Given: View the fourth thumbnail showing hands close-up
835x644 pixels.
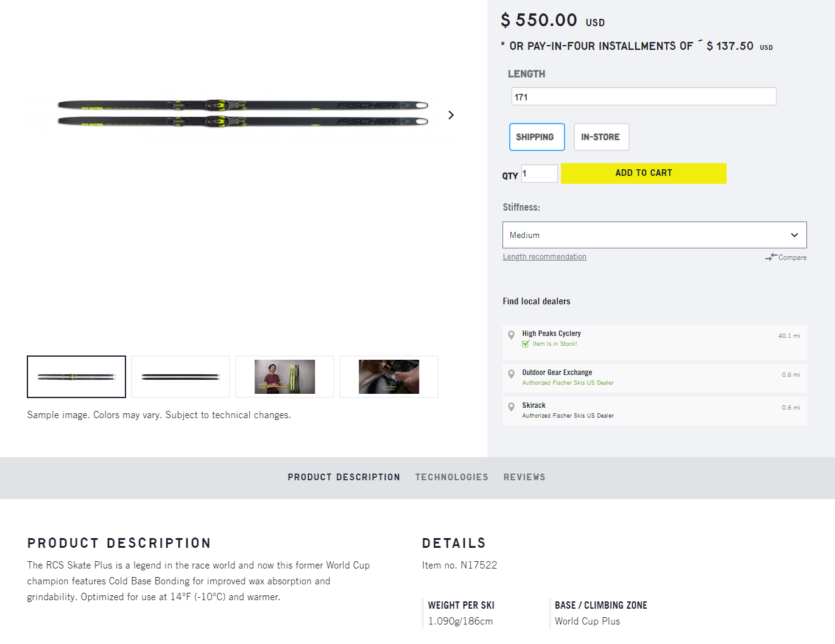Looking at the screenshot, I should click(x=389, y=377).
